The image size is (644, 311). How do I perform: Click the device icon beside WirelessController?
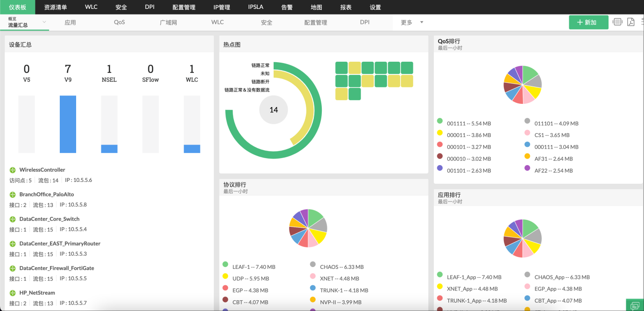pyautogui.click(x=13, y=170)
